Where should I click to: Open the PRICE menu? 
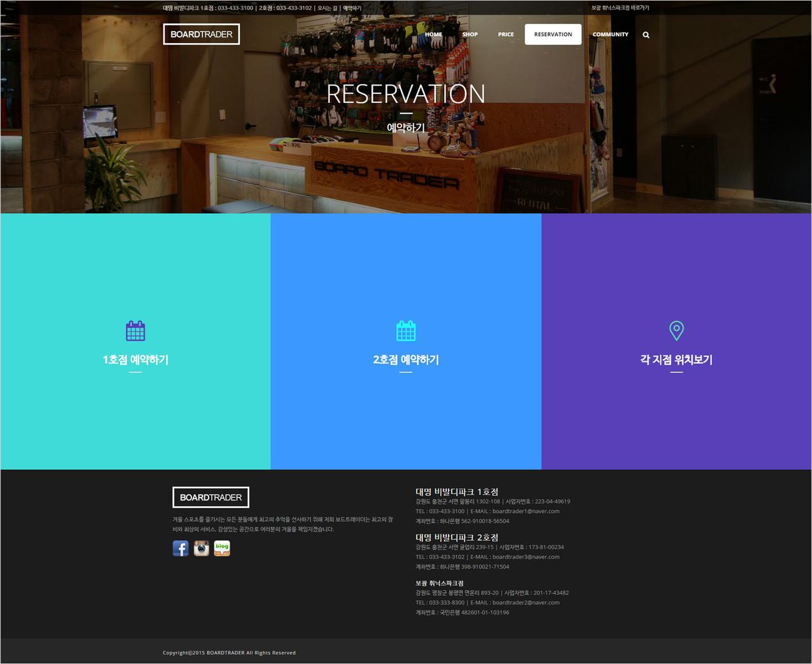506,34
